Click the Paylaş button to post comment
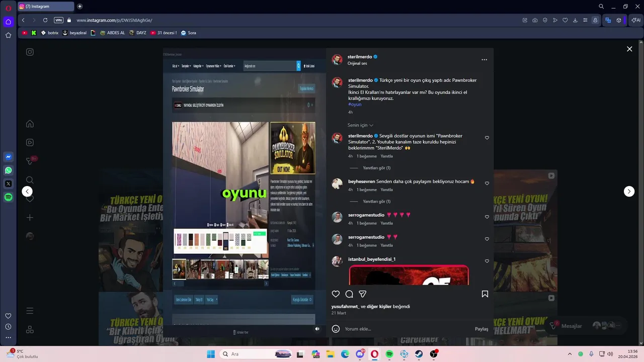 [481, 329]
